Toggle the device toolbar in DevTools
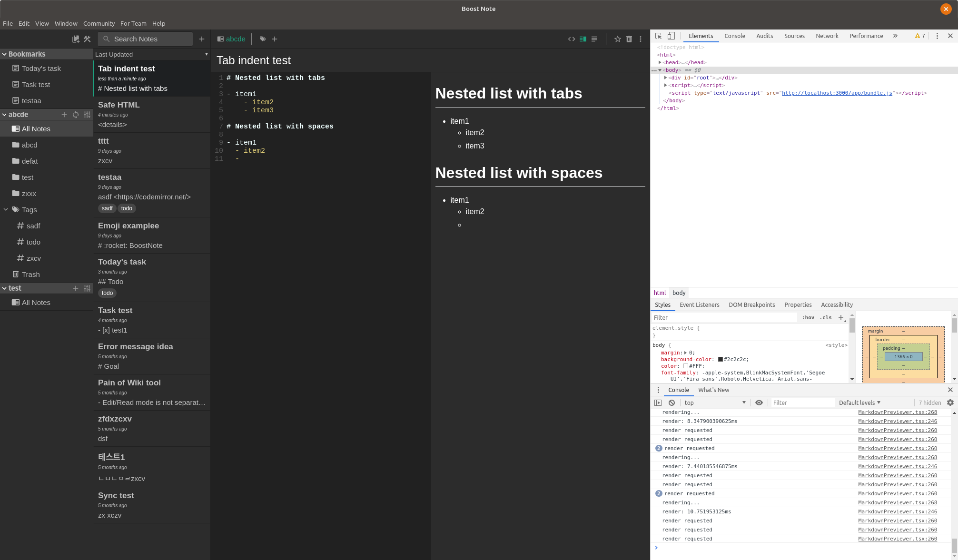The image size is (958, 560). click(x=671, y=36)
